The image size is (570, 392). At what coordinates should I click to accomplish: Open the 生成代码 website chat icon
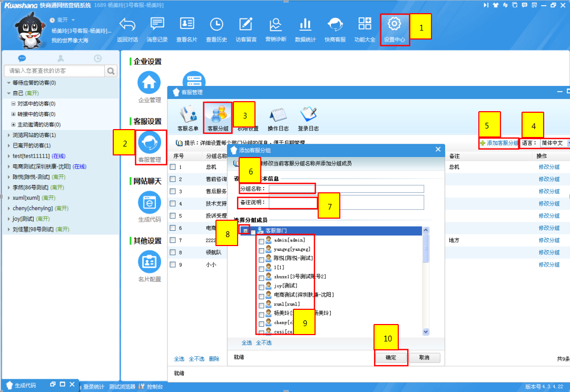[x=149, y=203]
